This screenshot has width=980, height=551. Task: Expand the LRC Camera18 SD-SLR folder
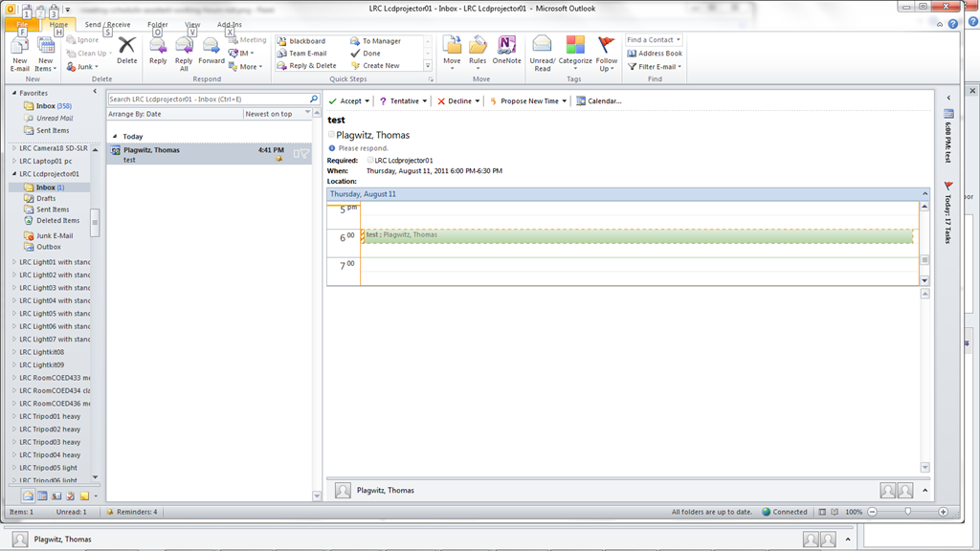[14, 148]
